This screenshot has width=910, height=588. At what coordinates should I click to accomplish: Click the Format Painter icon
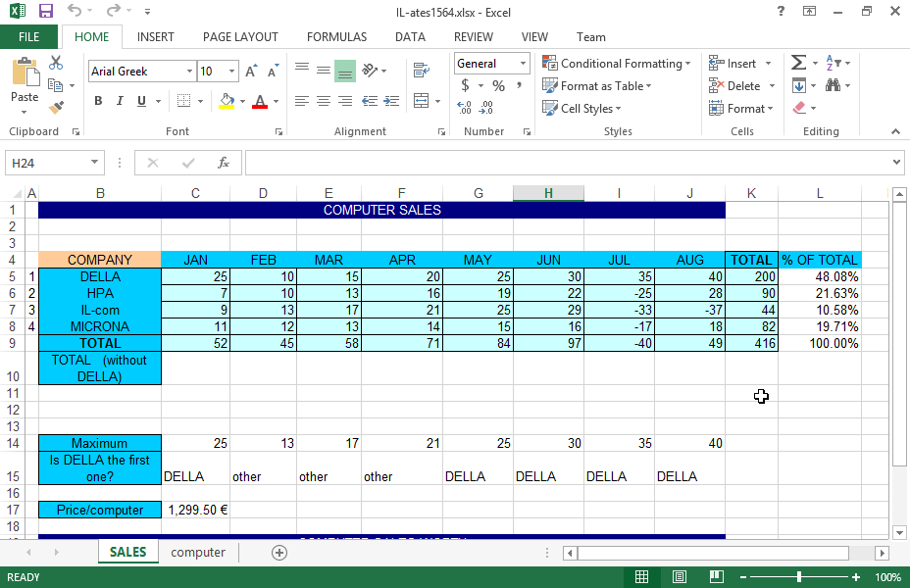point(56,108)
